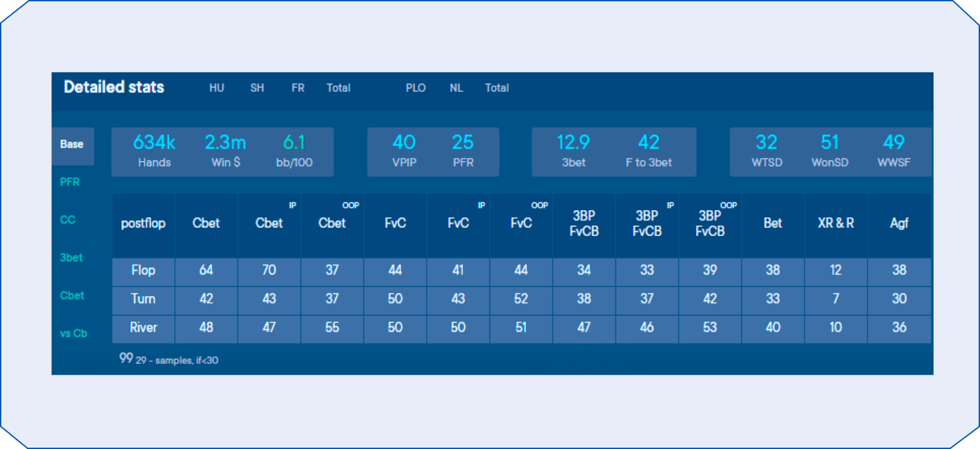Viewport: 980px width, 449px height.
Task: Select Total next to FR filter
Action: coord(338,88)
